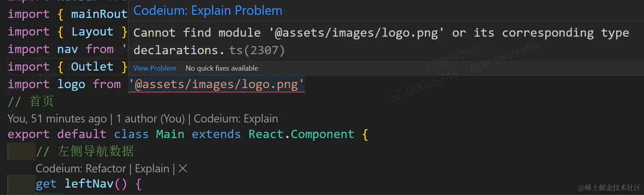This screenshot has width=644, height=195.
Task: Open the 1 author (You) code lens
Action: coord(150,119)
